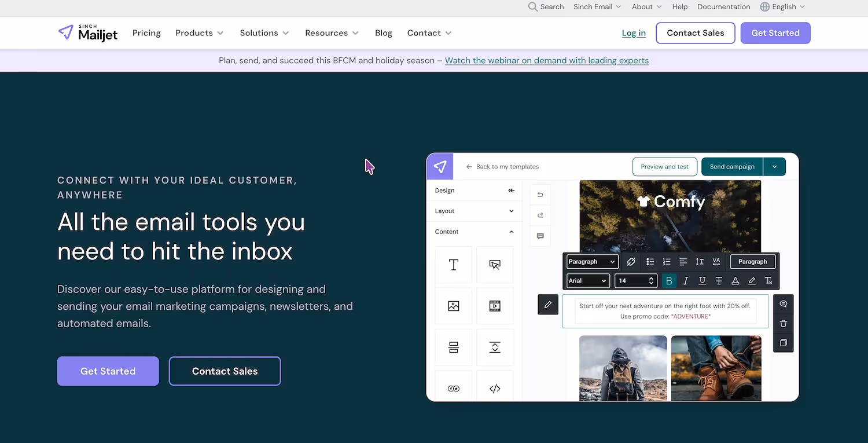Click the purple Get Started button in the header

[775, 33]
